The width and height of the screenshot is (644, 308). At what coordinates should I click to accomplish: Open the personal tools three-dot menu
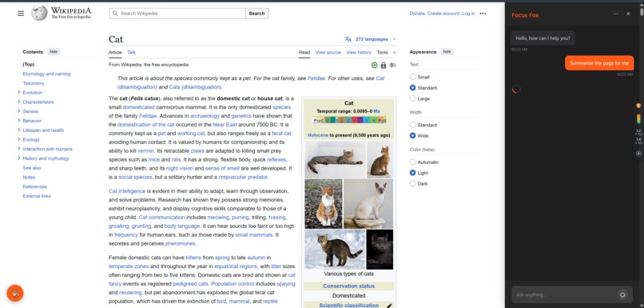pyautogui.click(x=483, y=13)
